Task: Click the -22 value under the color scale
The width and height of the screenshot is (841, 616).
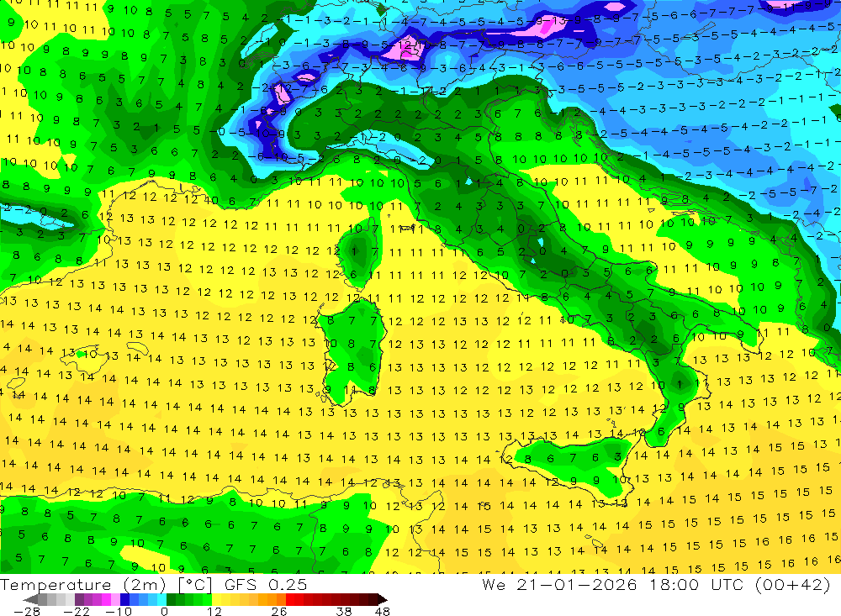Action: (77, 611)
